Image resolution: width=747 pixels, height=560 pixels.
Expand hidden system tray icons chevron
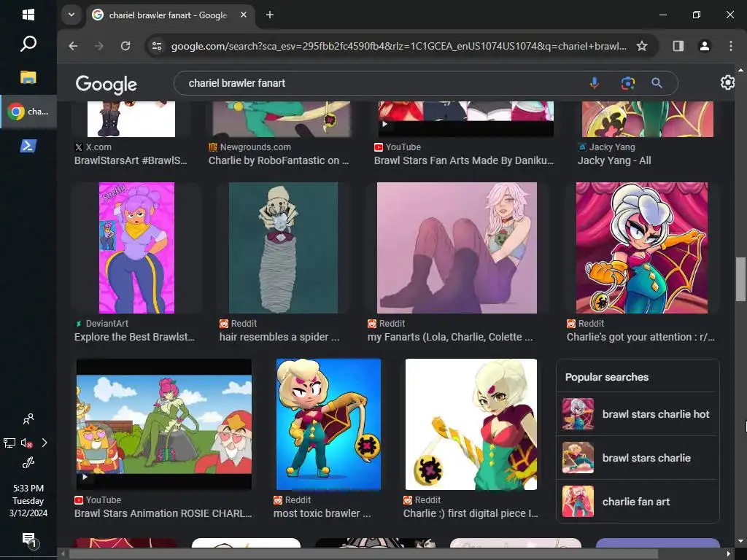(44, 443)
